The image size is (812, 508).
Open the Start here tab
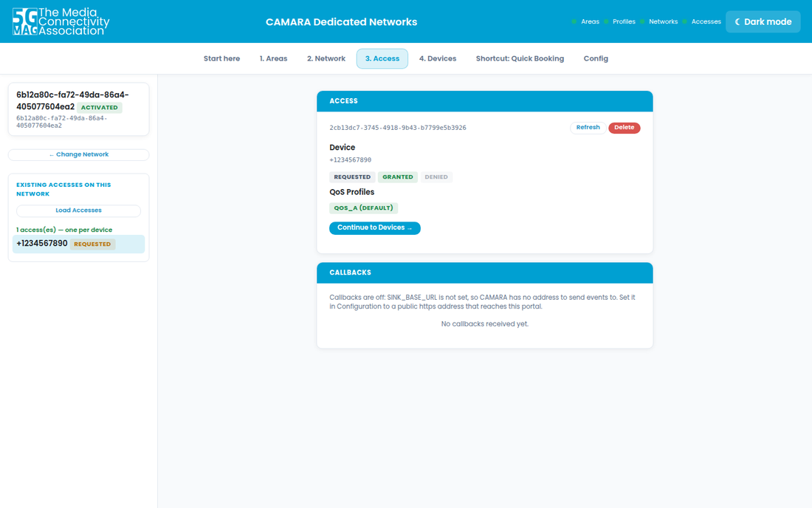pos(221,58)
